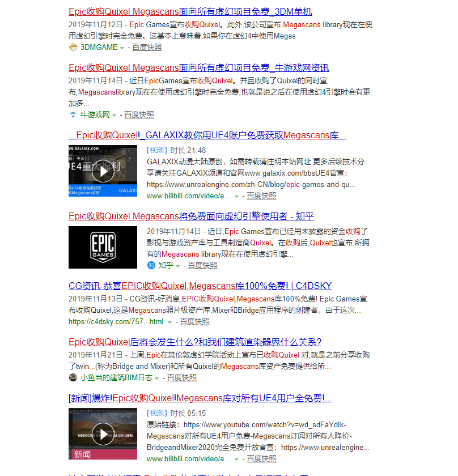The image size is (458, 476).
Task: Open the 牛游戏网资讯 result title
Action: pyautogui.click(x=199, y=67)
